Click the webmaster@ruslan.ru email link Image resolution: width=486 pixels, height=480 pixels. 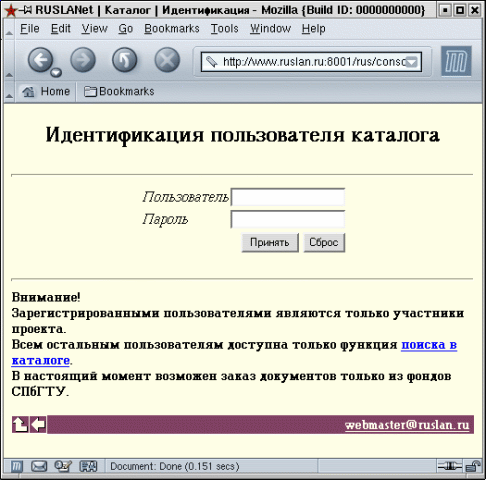coord(407,425)
